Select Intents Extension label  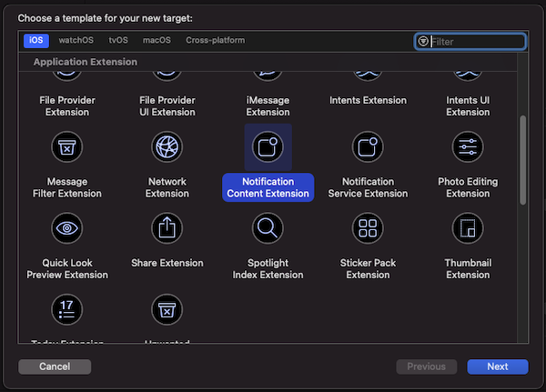[x=368, y=100]
